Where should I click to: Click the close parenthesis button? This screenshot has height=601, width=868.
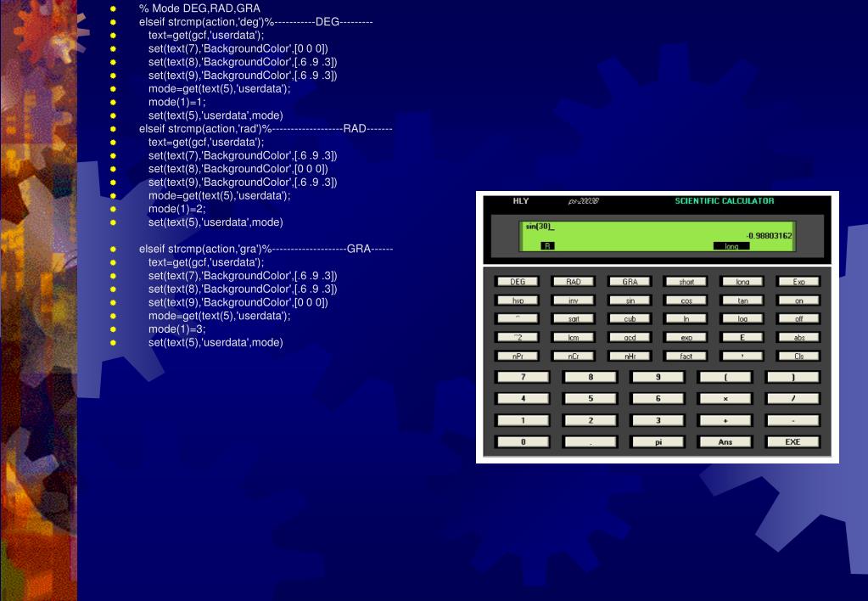point(792,377)
